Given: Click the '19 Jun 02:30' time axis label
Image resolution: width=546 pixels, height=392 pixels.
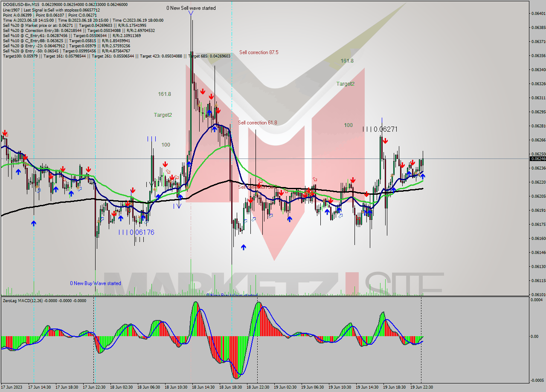Looking at the screenshot, I should pos(285,387).
